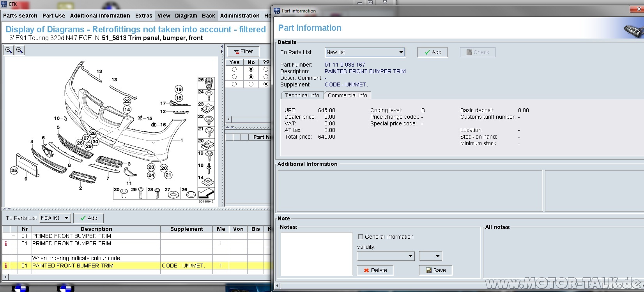
Task: Switch to Technical info tab
Action: 302,95
